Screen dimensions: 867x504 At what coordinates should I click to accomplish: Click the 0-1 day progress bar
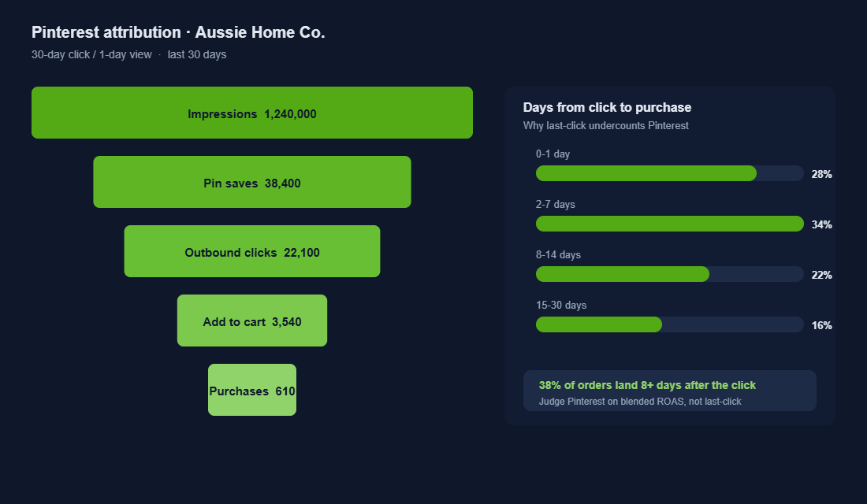670,173
